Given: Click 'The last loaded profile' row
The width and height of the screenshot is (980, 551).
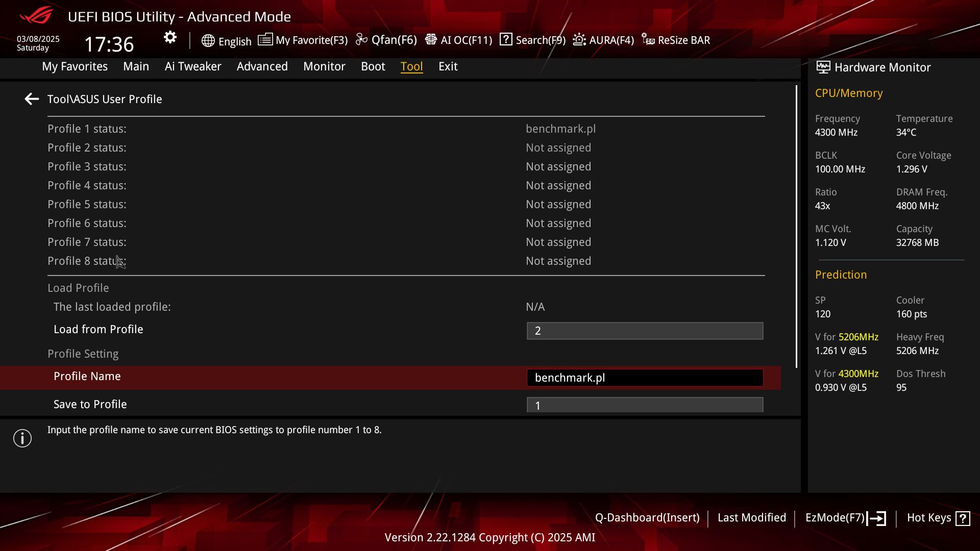Looking at the screenshot, I should click(406, 307).
